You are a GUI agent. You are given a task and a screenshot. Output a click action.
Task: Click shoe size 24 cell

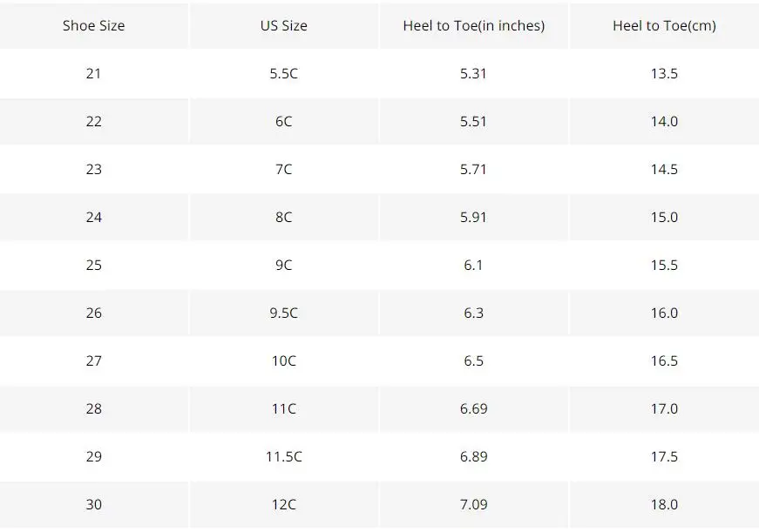pyautogui.click(x=93, y=217)
